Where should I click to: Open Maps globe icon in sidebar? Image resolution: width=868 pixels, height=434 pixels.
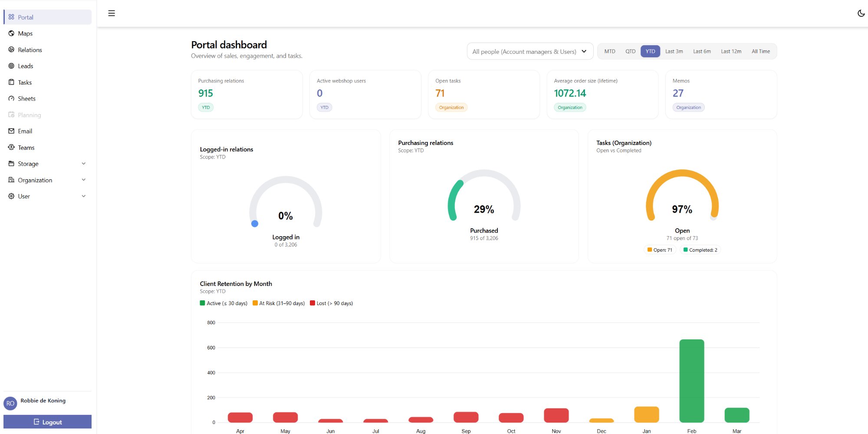[x=11, y=33]
